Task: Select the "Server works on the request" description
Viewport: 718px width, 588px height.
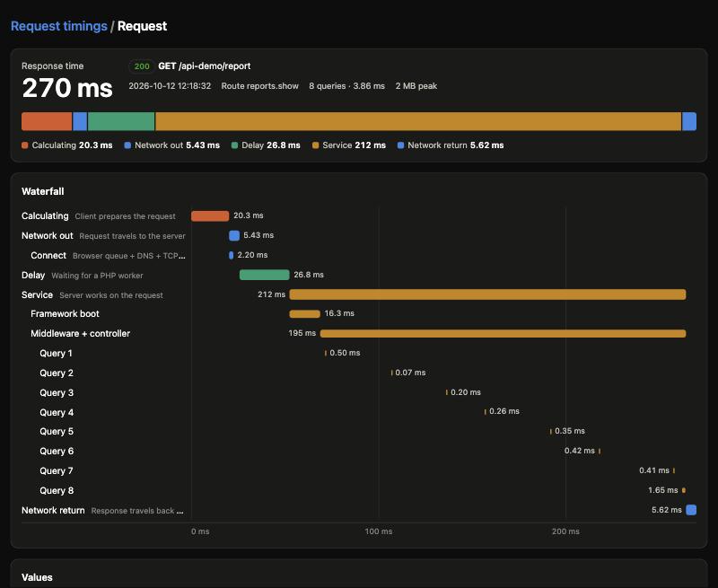Action: (x=111, y=295)
